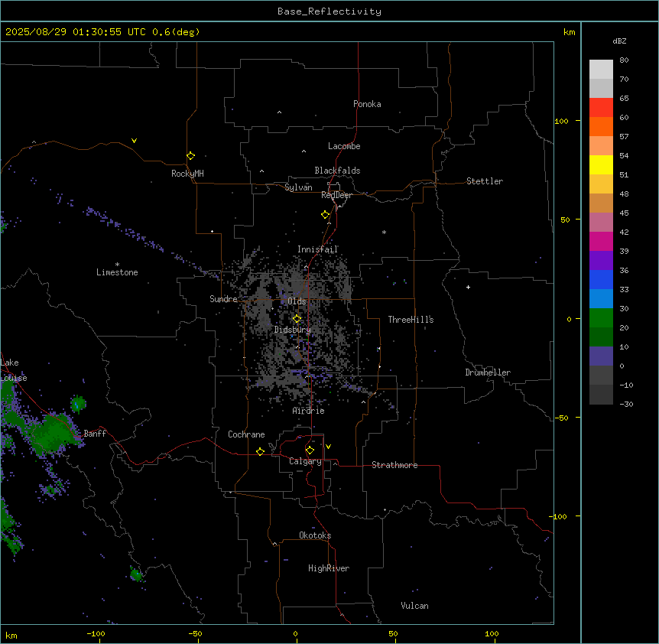Click the asterisk marker above Limestone
This screenshot has width=659, height=644.
point(117,264)
